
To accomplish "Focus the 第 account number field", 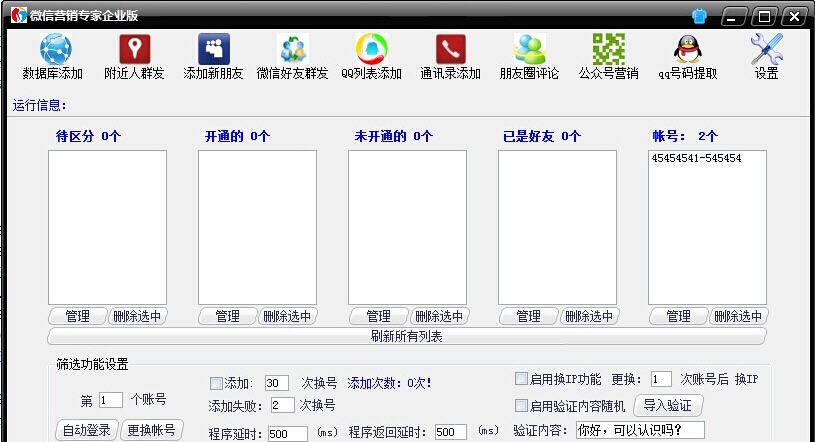I will 111,400.
